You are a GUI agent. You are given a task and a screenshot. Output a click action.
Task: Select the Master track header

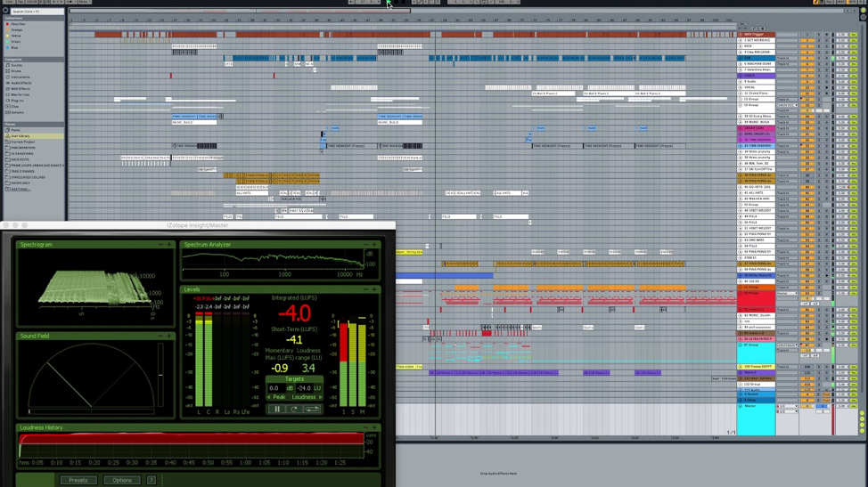[x=757, y=419]
